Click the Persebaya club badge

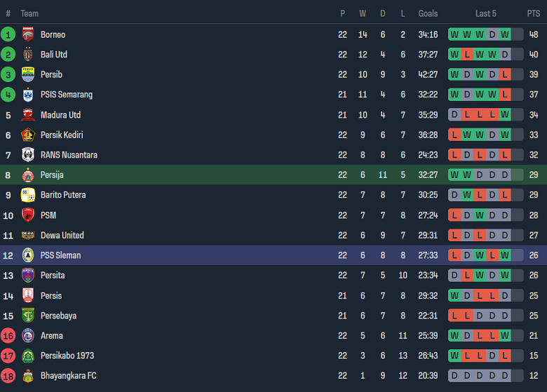click(x=28, y=316)
